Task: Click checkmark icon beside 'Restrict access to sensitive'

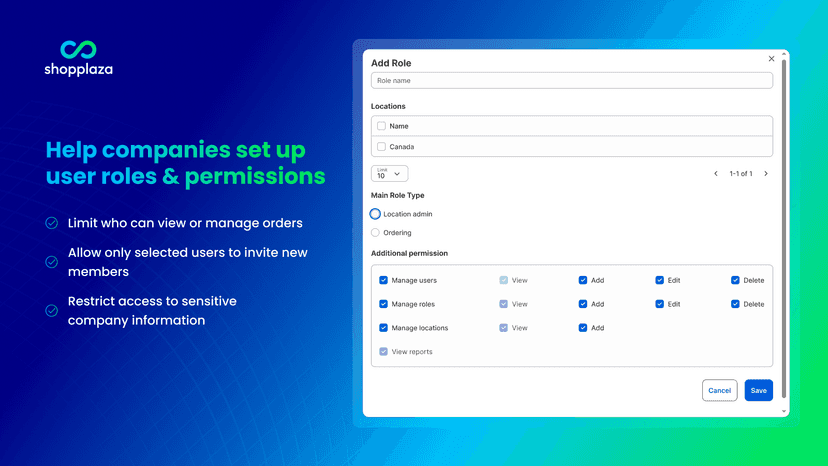Action: 52,310
